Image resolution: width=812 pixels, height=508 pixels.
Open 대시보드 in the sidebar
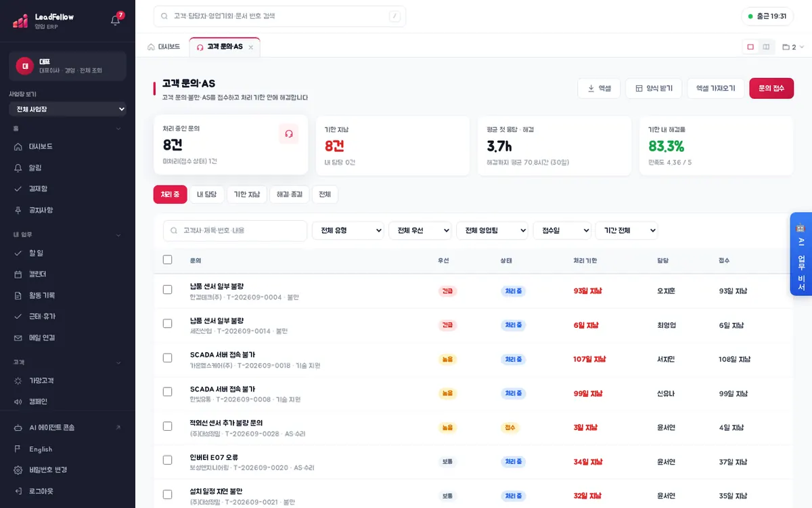68,146
